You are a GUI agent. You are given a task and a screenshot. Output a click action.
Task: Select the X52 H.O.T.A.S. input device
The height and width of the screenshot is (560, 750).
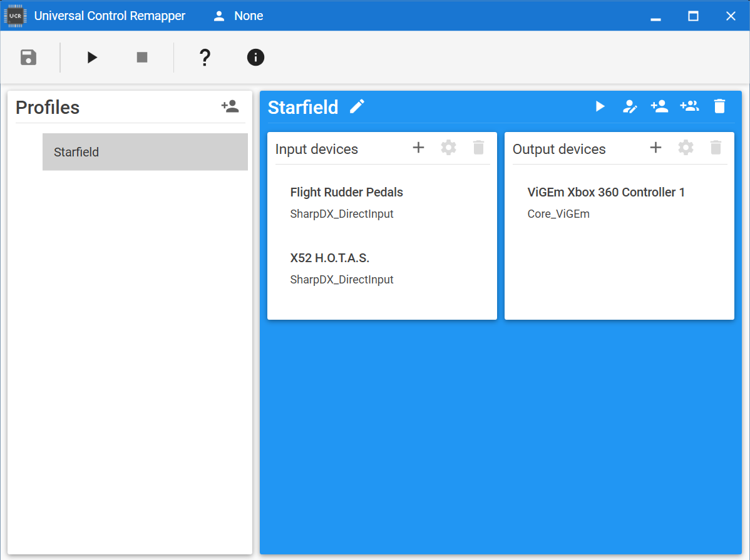point(382,268)
